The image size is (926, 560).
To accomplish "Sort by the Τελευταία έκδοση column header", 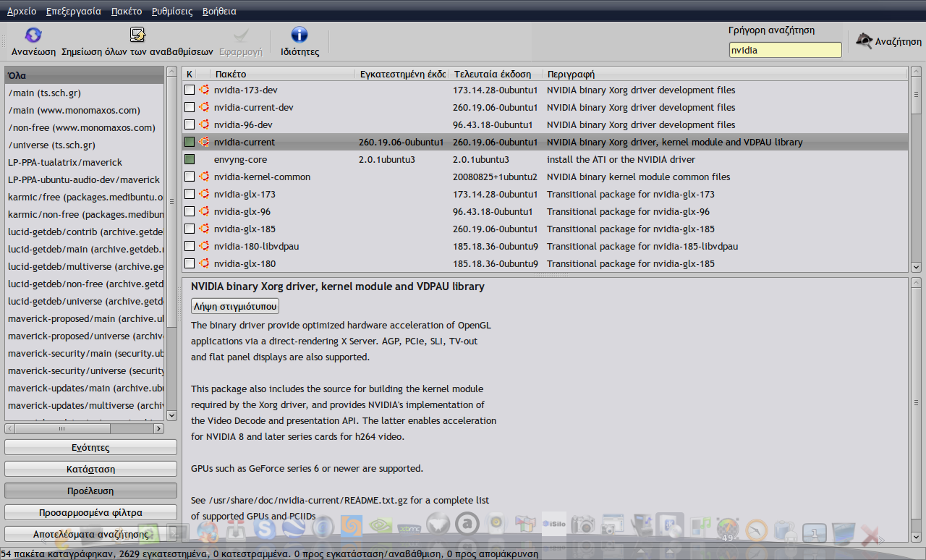I will (x=496, y=74).
